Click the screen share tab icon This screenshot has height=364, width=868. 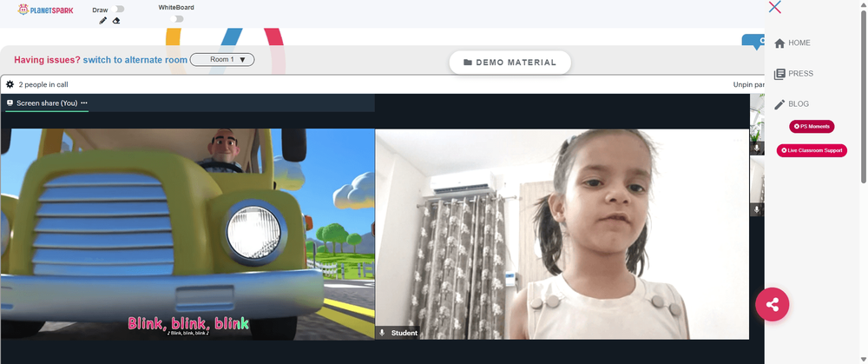pos(10,103)
